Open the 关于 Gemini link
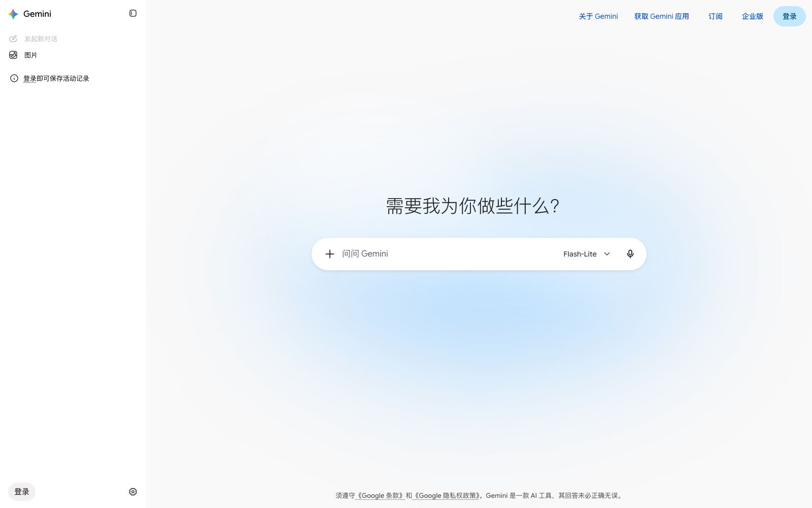This screenshot has width=812, height=508. tap(598, 16)
